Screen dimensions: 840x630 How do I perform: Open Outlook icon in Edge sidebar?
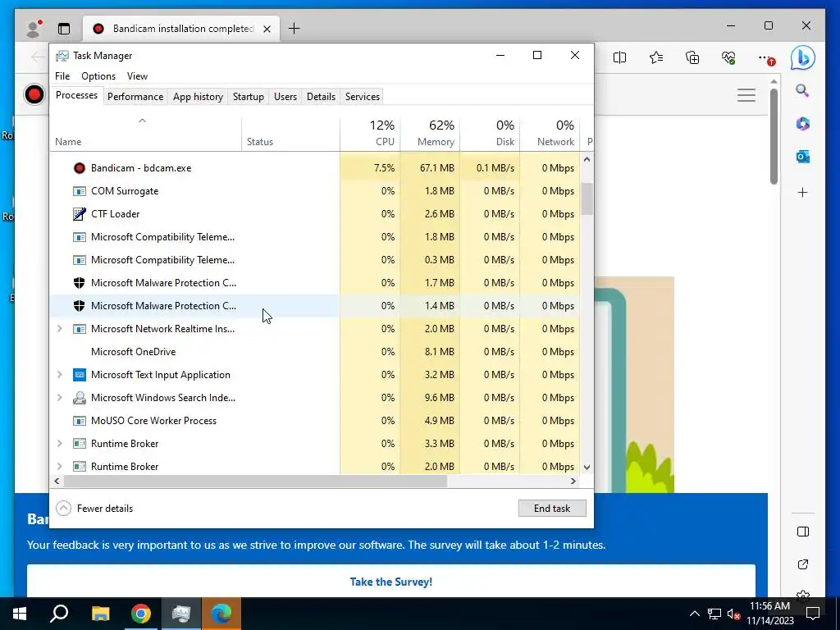click(x=802, y=157)
